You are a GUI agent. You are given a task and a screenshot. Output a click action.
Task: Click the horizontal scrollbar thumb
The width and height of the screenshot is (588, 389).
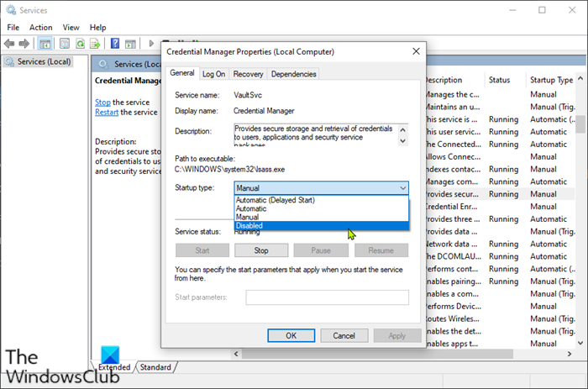coord(378,354)
